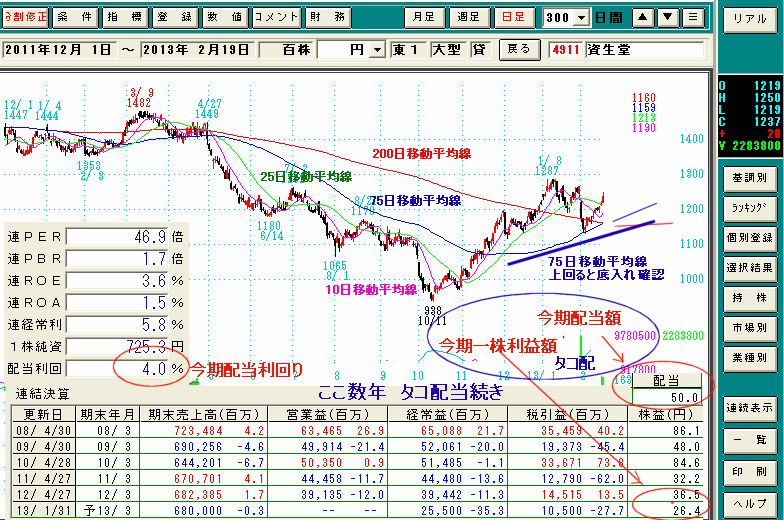This screenshot has width=784, height=520.
Task: Open the コメント comment menu
Action: click(276, 18)
